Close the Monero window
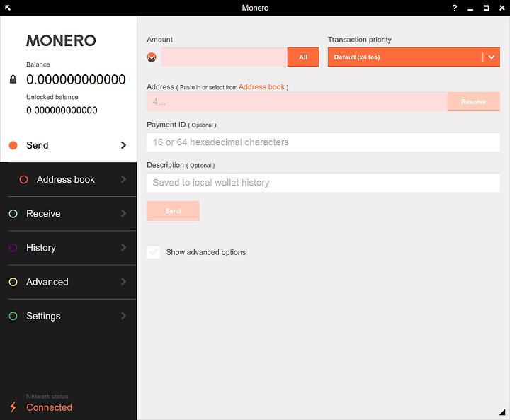This screenshot has height=420, width=510. coord(502,8)
